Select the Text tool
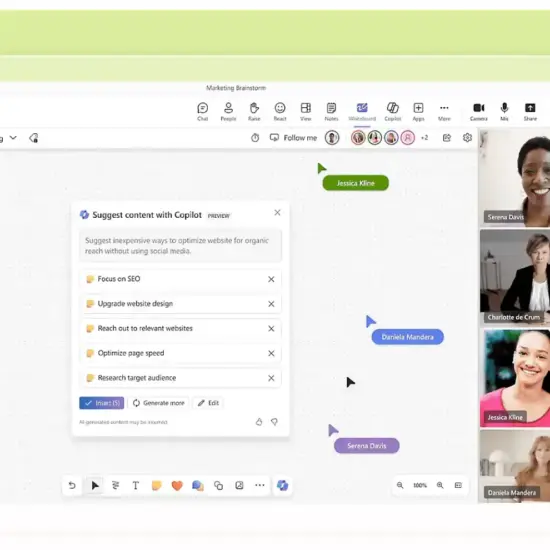Image resolution: width=550 pixels, height=550 pixels. pyautogui.click(x=136, y=485)
